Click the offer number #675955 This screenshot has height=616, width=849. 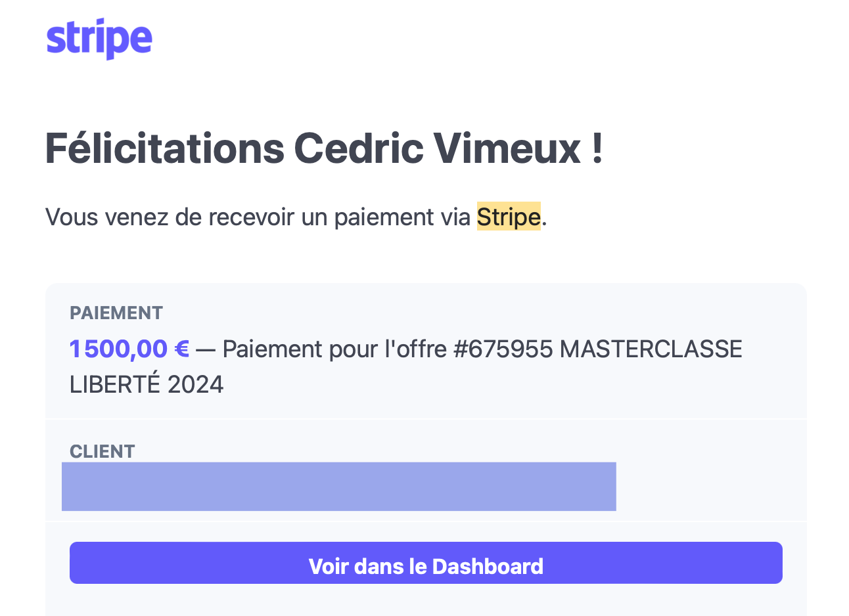pos(503,349)
